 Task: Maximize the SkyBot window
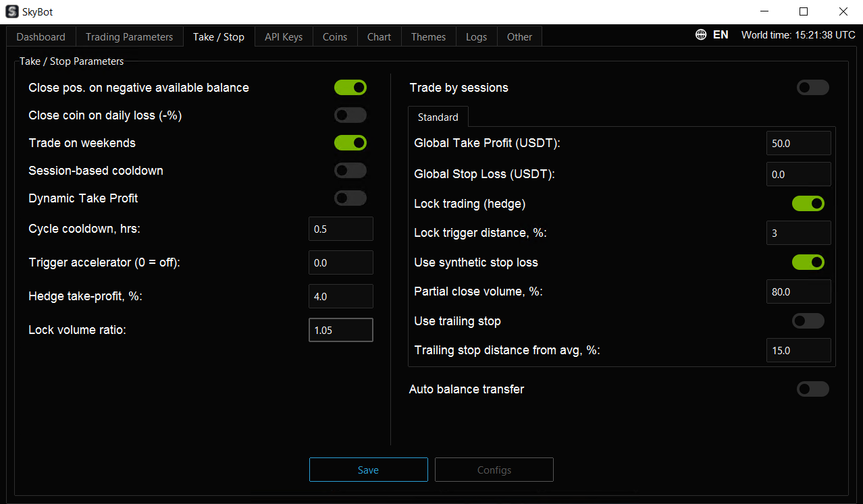(803, 11)
